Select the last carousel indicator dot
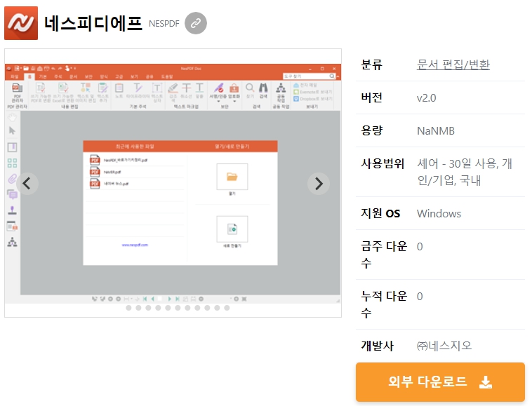The height and width of the screenshot is (406, 532). [227, 308]
